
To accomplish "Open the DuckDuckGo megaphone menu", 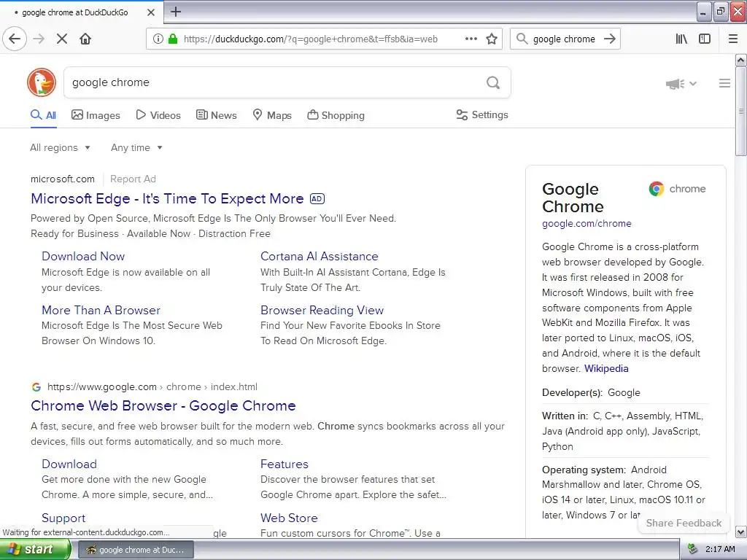I will (681, 84).
